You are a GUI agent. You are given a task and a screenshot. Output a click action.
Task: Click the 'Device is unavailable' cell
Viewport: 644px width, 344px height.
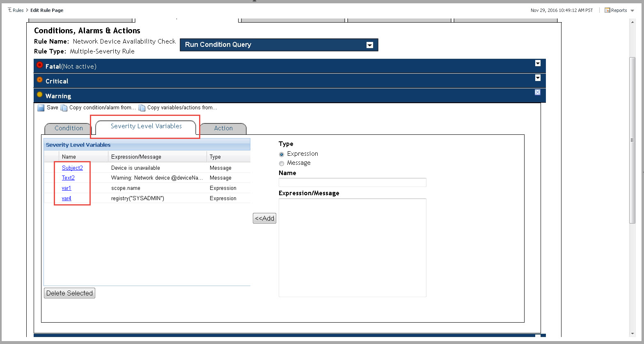(x=135, y=168)
